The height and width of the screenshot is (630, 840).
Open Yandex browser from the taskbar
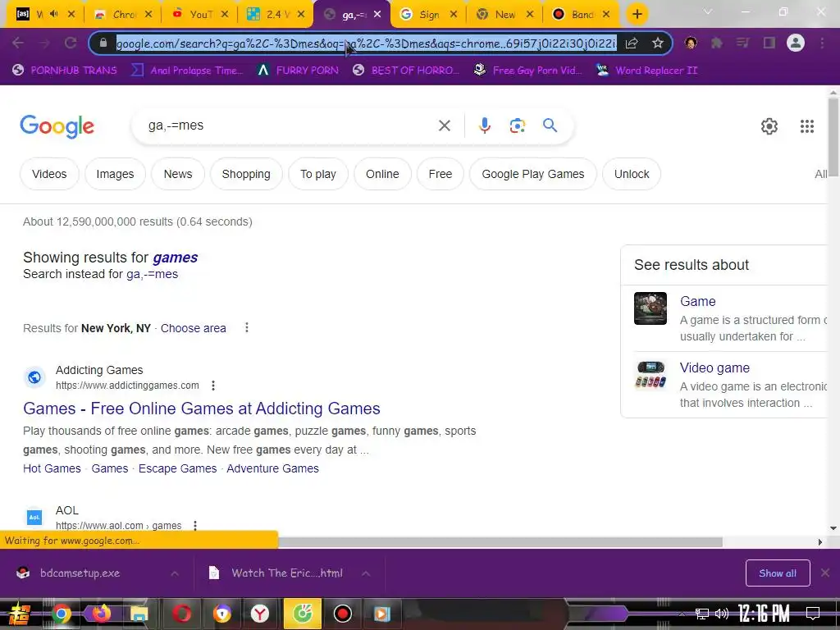[260, 614]
